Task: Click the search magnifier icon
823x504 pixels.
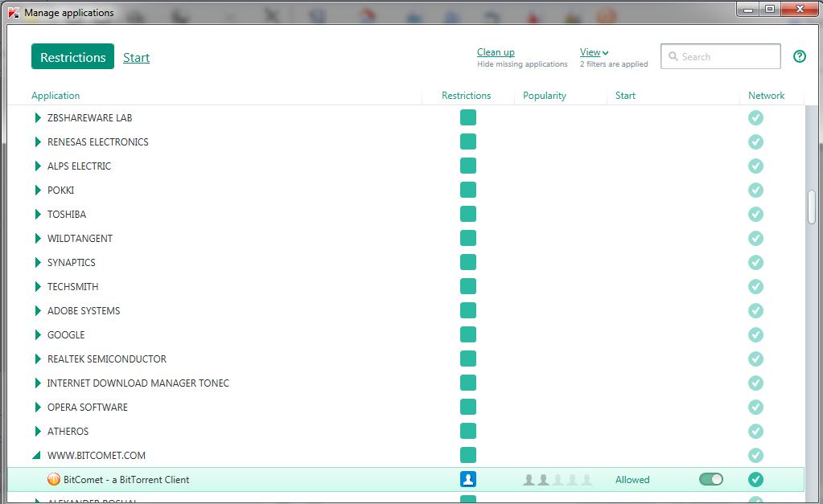Action: click(673, 56)
